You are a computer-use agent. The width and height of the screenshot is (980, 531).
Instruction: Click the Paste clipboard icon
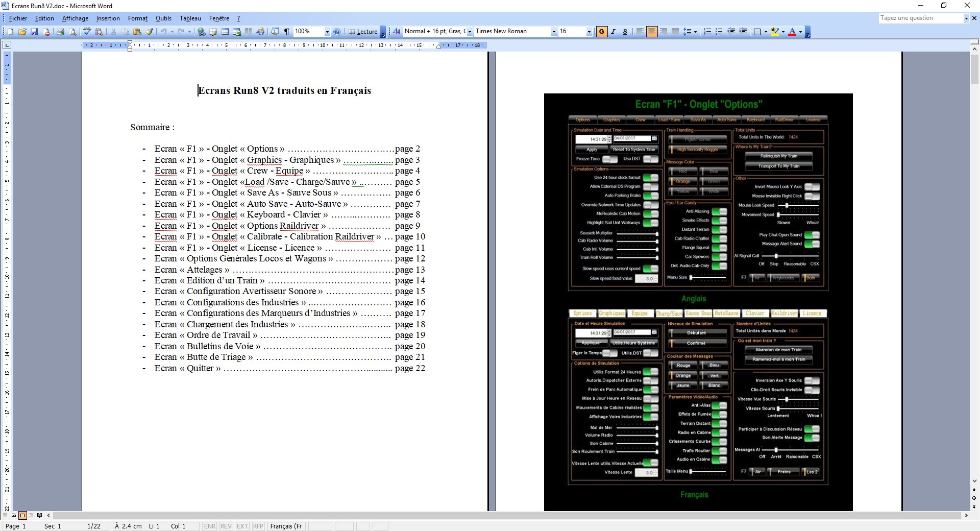[x=137, y=32]
